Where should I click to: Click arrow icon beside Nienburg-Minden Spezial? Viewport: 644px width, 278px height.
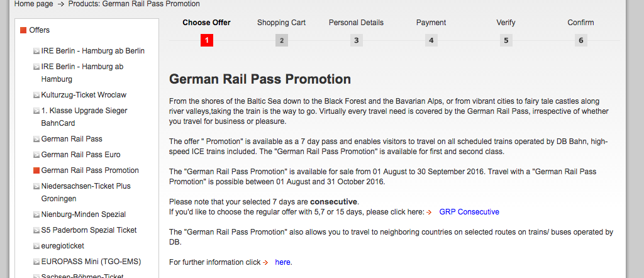tap(36, 214)
